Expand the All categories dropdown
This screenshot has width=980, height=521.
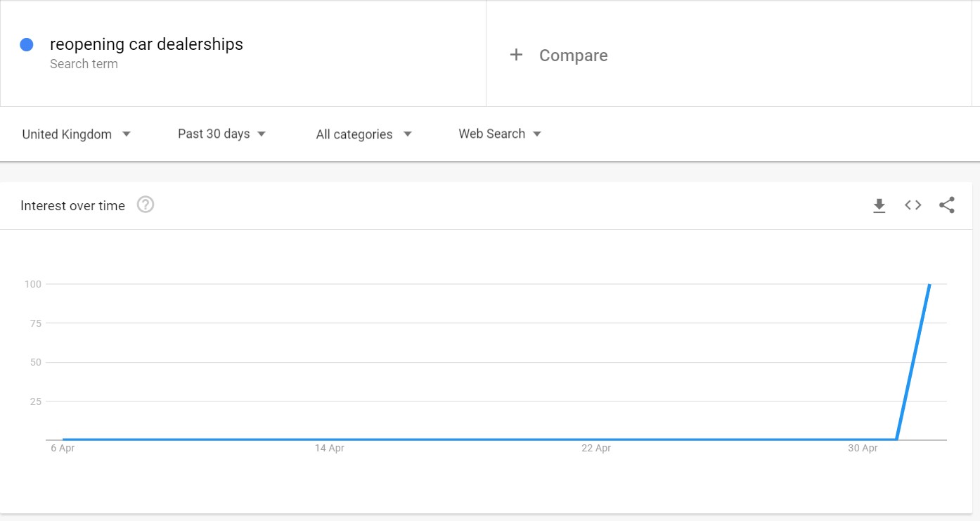tap(354, 134)
